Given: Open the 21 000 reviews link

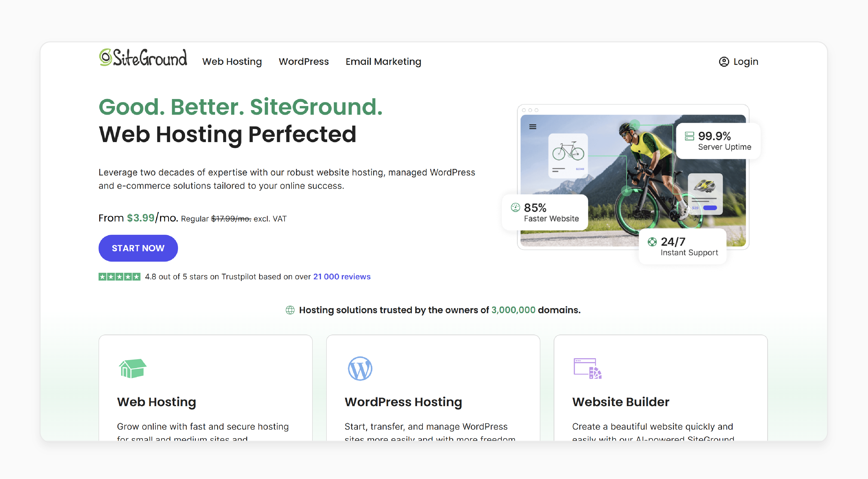Looking at the screenshot, I should coord(342,277).
